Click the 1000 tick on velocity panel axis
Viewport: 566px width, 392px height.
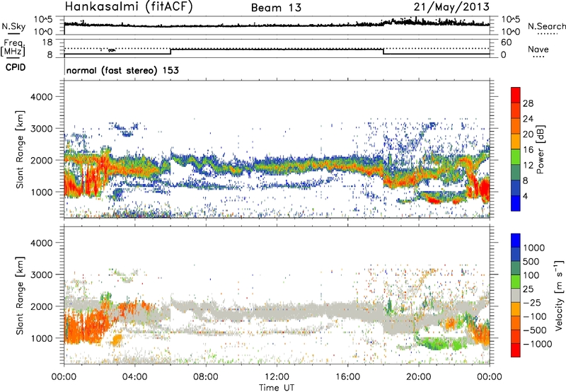click(41, 338)
